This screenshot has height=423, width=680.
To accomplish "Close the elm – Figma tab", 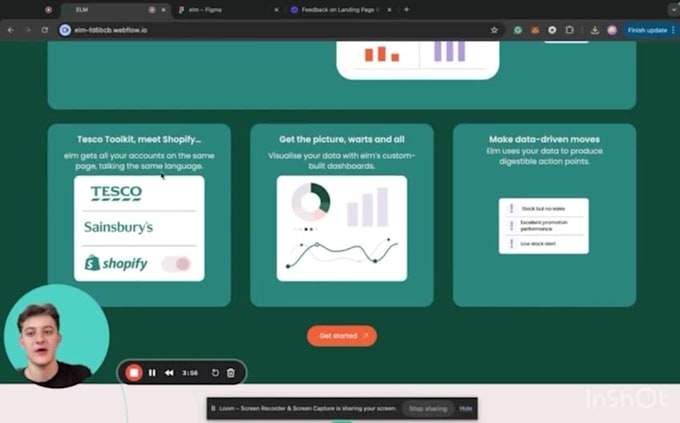I will pos(276,10).
